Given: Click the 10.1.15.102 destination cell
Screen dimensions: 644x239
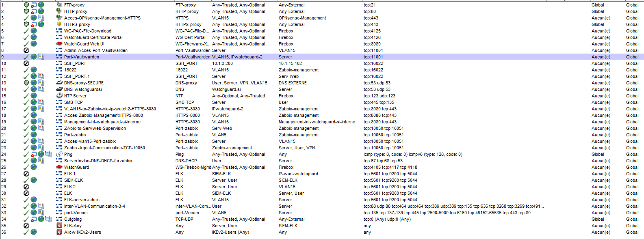Looking at the screenshot, I should [x=290, y=63].
